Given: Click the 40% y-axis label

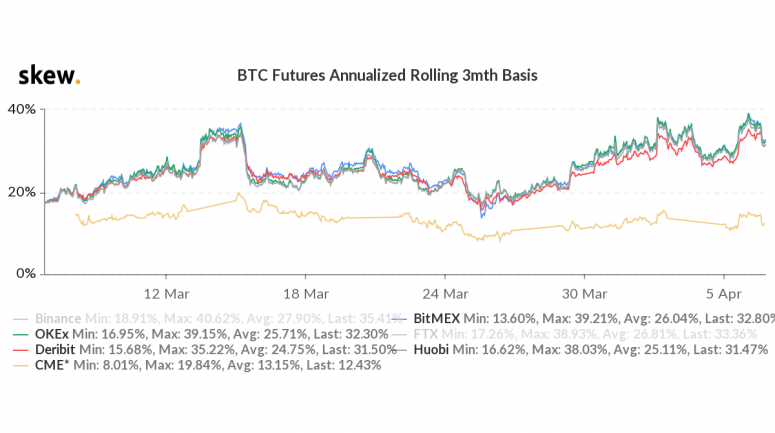Looking at the screenshot, I should [22, 109].
